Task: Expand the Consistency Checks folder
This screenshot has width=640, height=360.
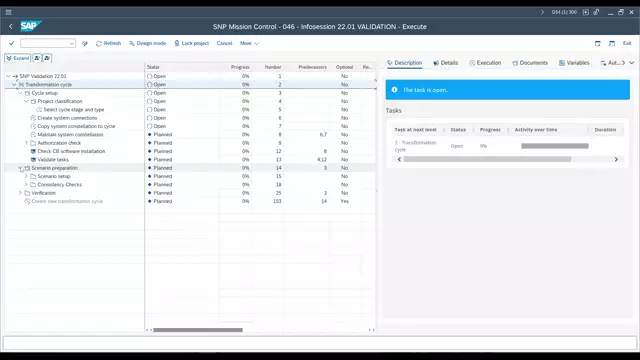Action: (27, 184)
